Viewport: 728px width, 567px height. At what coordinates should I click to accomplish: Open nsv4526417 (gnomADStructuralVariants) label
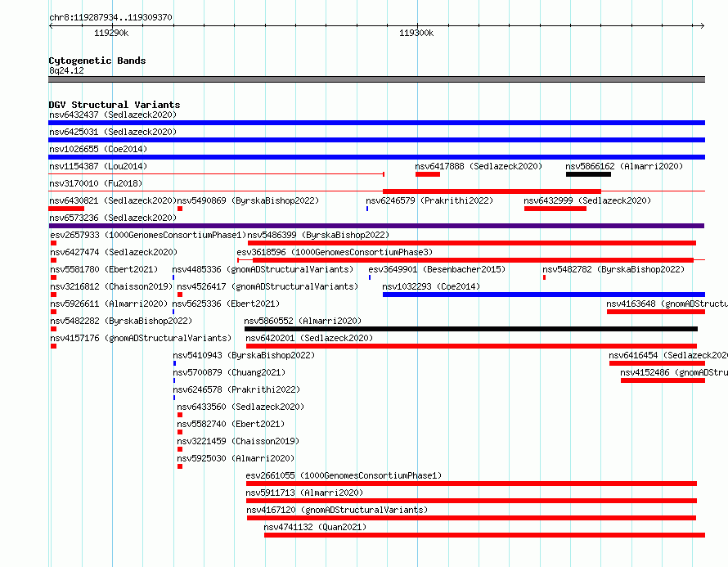coord(267,286)
